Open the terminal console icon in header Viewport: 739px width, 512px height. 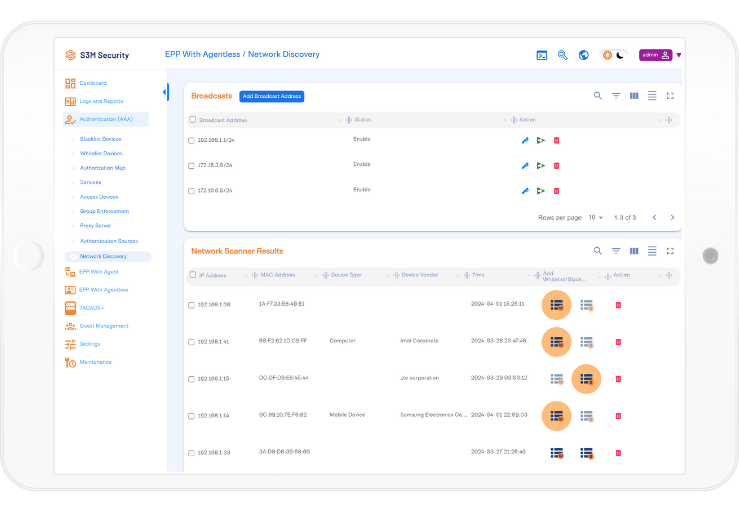[x=542, y=55]
